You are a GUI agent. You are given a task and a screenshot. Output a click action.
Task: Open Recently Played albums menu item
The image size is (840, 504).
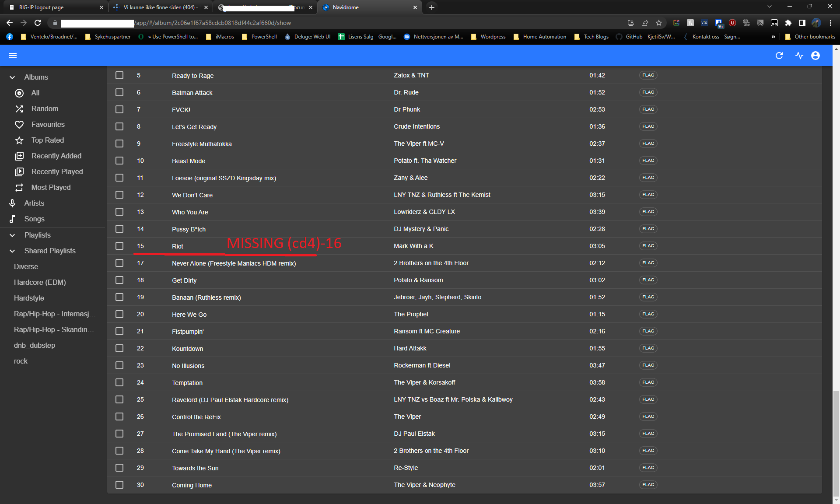[57, 171]
